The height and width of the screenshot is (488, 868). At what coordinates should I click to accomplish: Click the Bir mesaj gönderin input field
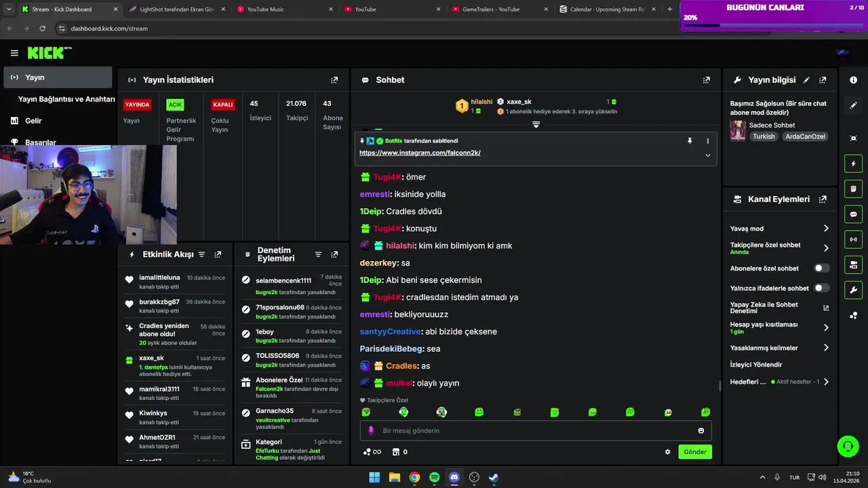coord(534,430)
